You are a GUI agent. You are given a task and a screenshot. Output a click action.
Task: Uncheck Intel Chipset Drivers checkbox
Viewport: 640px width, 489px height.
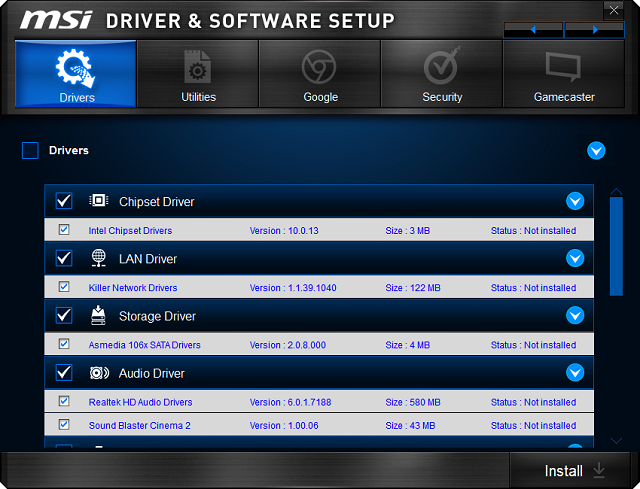click(x=64, y=230)
